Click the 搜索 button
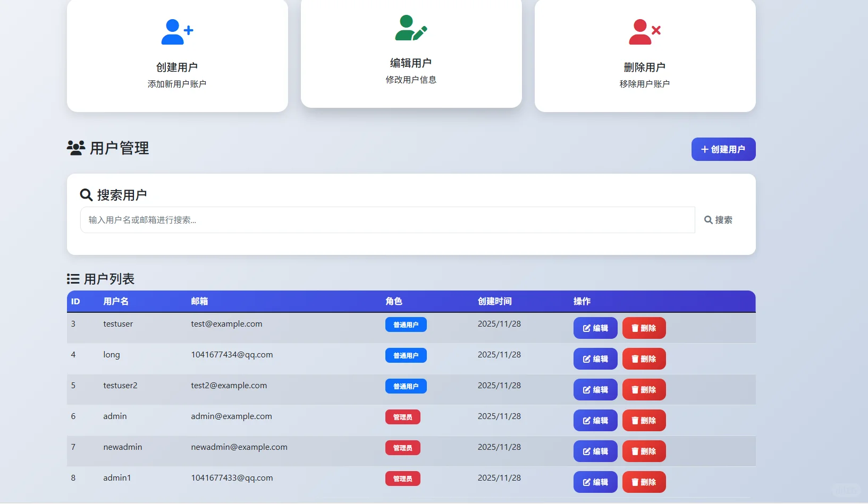This screenshot has height=504, width=868. (719, 219)
